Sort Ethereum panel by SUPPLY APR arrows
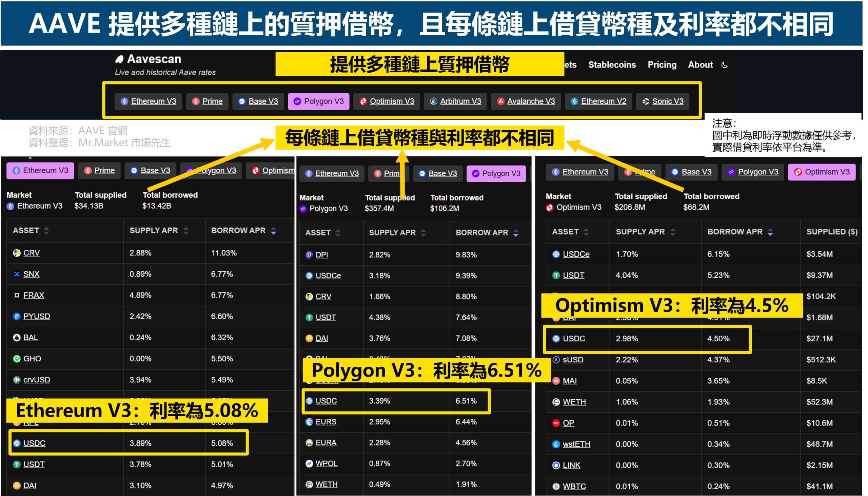868x496 pixels. (x=185, y=231)
